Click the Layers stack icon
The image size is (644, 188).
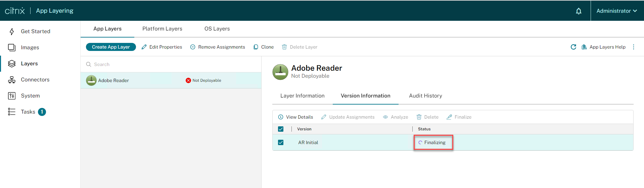pyautogui.click(x=12, y=64)
